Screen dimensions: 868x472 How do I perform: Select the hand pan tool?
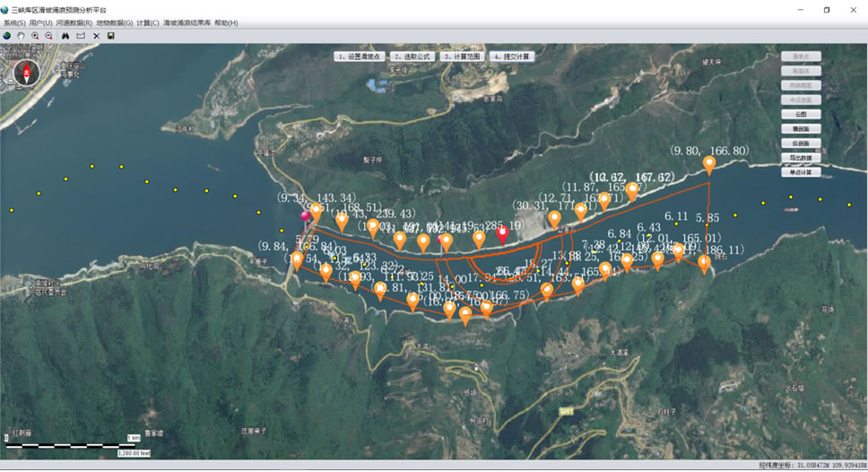point(21,36)
